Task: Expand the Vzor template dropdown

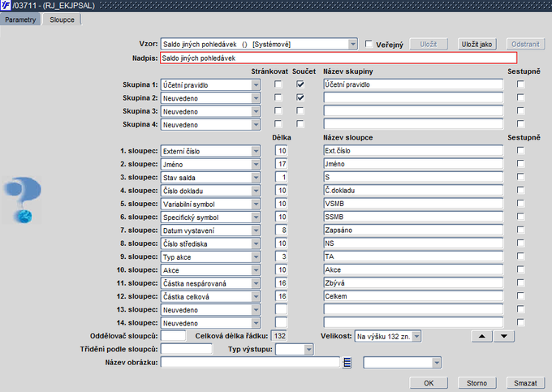Action: click(x=352, y=44)
